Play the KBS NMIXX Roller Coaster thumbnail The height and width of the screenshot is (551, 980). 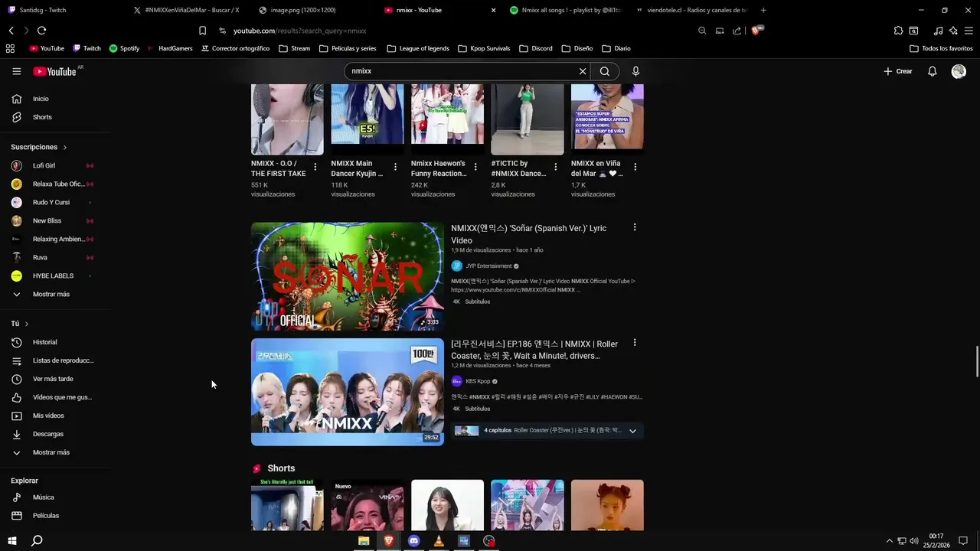pos(348,392)
